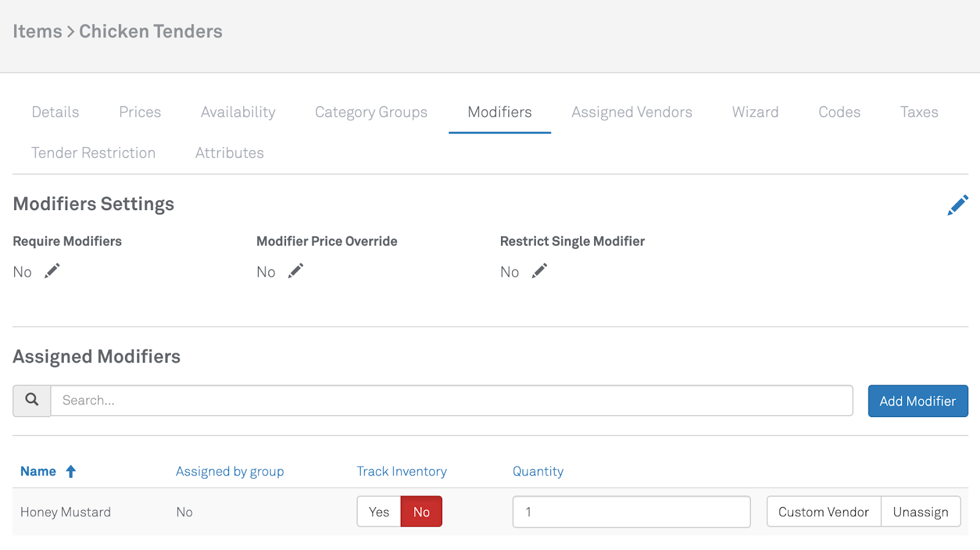Click the Items breadcrumb link

(37, 31)
